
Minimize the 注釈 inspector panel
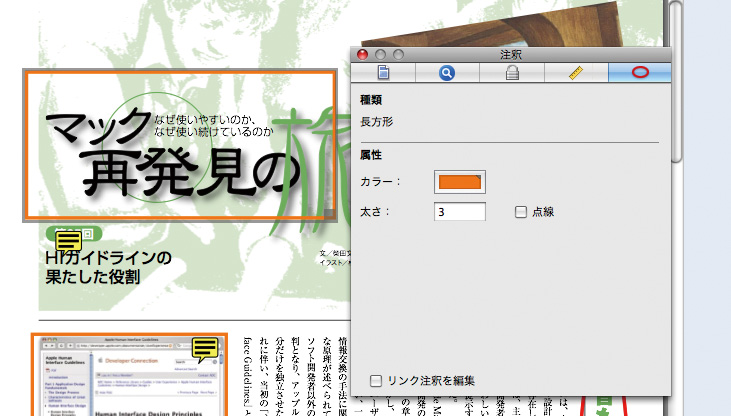coord(380,55)
